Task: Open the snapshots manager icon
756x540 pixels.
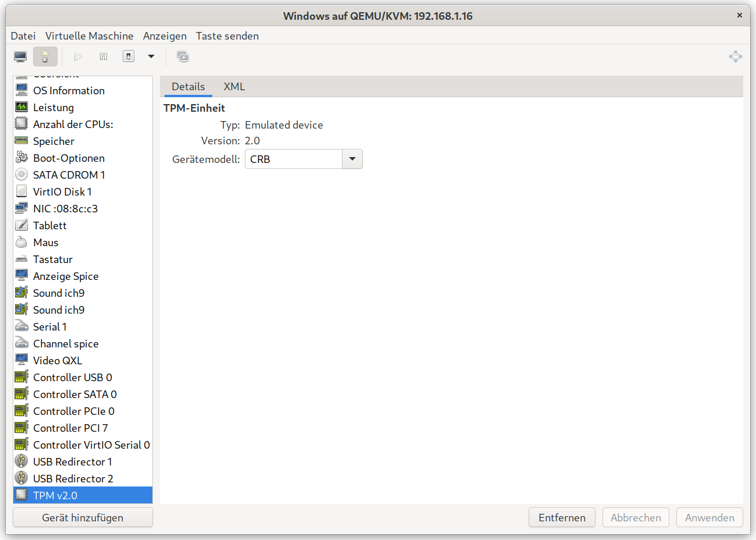Action: [183, 56]
